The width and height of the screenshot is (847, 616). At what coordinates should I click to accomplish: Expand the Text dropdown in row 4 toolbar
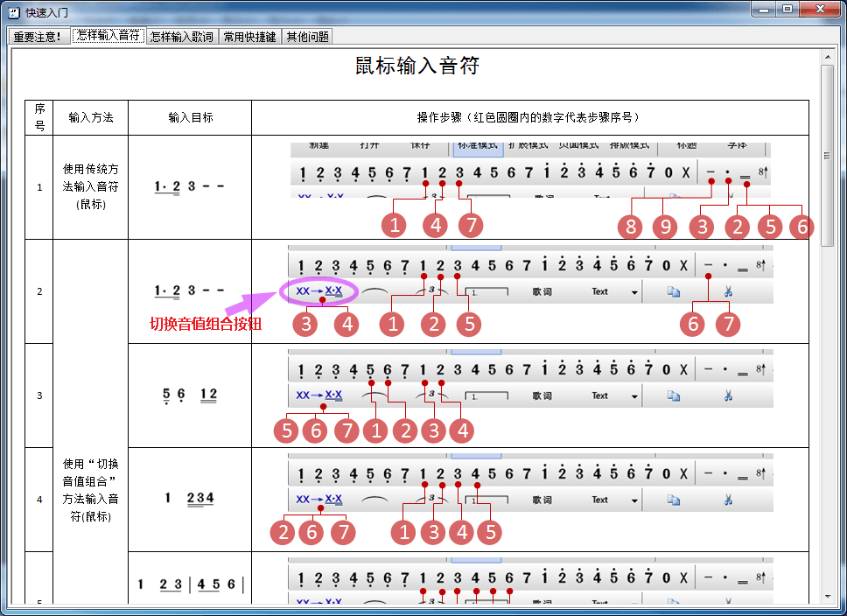point(634,500)
